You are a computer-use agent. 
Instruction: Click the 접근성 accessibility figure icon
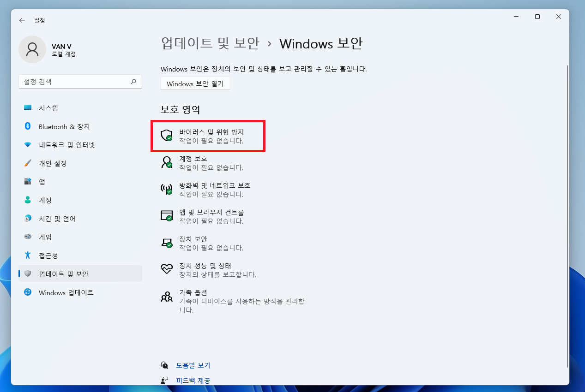coord(28,255)
